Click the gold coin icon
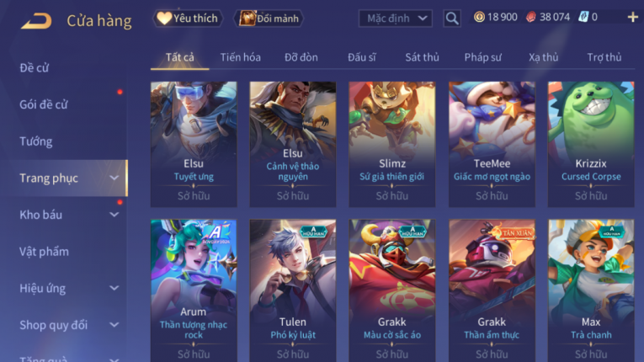 click(479, 17)
